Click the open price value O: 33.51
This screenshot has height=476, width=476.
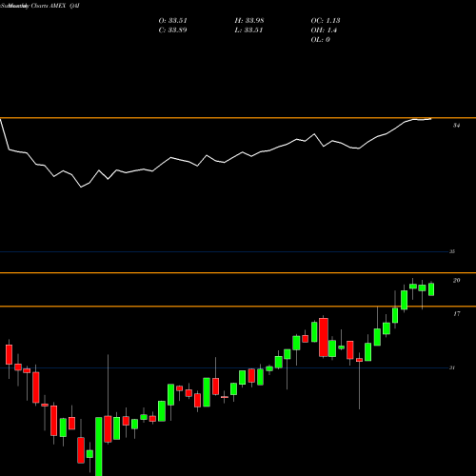(172, 21)
